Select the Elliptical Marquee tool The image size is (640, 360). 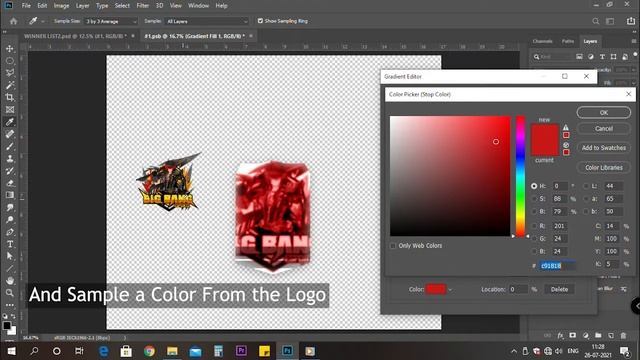pos(10,61)
